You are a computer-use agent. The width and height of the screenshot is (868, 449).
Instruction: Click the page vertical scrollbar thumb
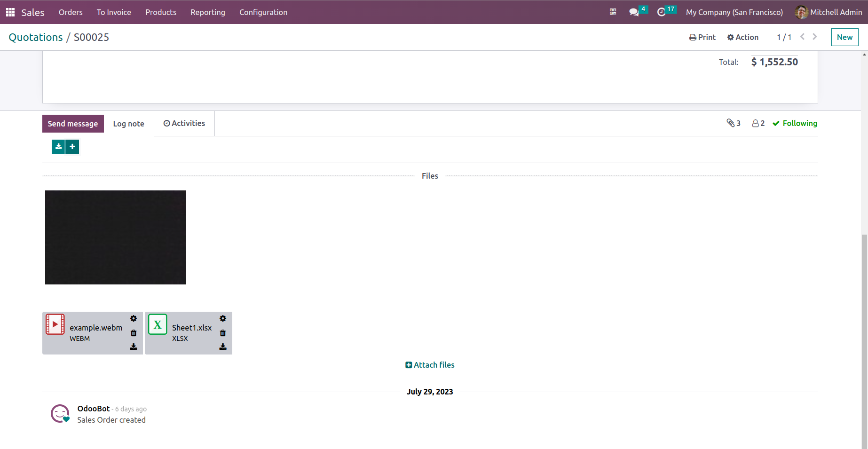click(864, 341)
